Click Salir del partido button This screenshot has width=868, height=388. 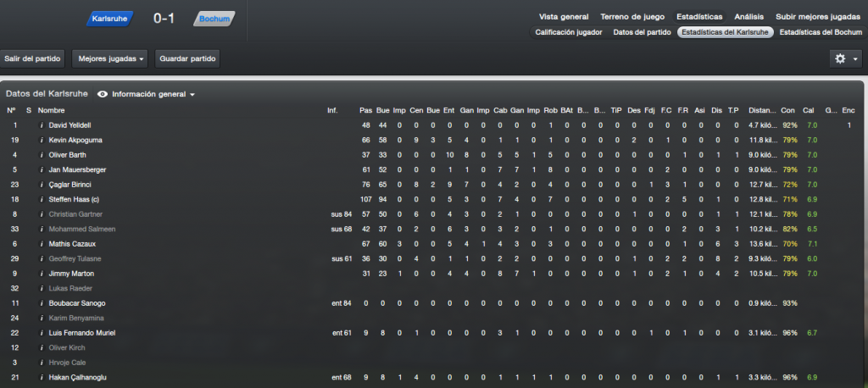point(33,58)
